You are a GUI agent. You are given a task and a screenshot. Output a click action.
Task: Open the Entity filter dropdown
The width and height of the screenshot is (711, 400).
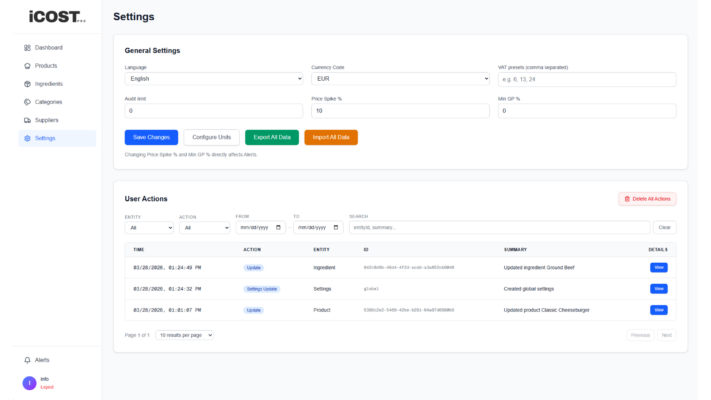pyautogui.click(x=149, y=228)
